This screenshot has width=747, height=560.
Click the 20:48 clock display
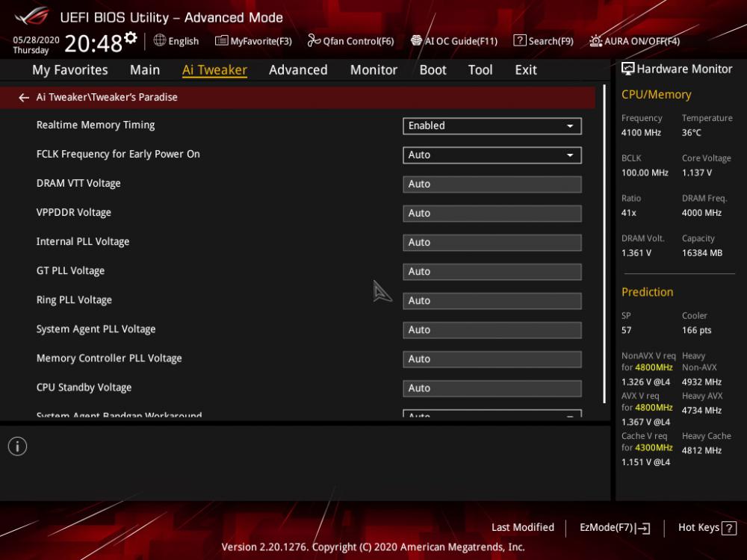pos(93,44)
